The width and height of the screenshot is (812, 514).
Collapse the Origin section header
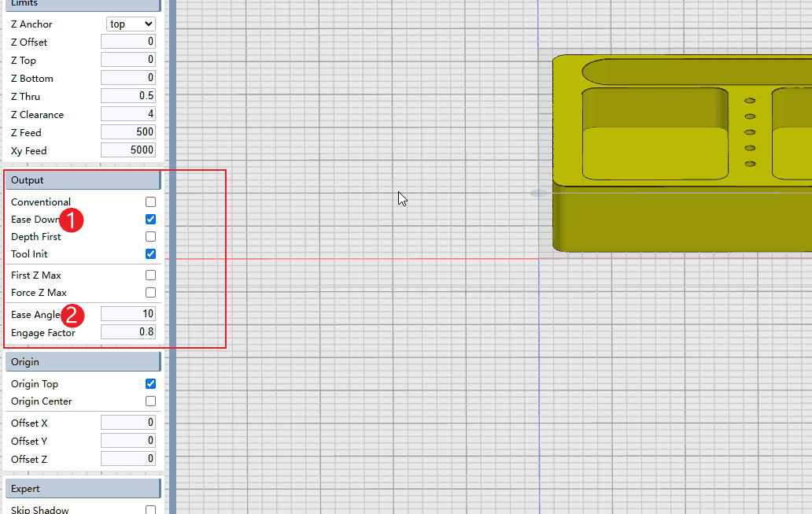point(83,362)
